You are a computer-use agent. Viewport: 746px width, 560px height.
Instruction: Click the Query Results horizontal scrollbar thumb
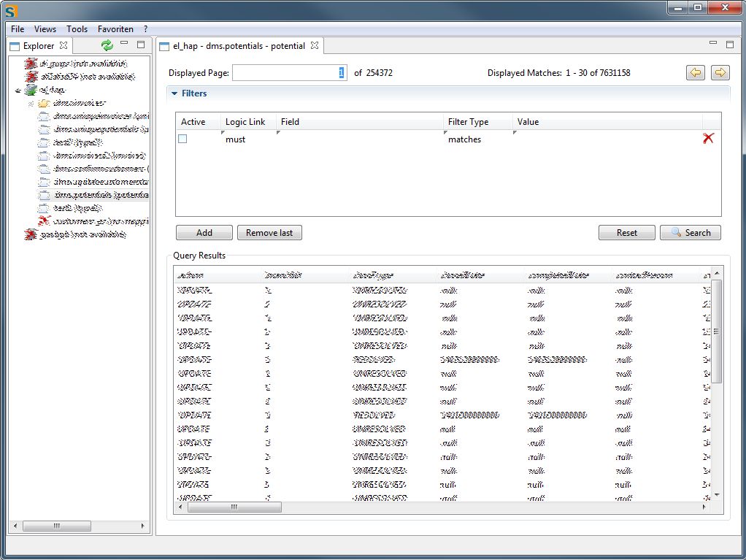pyautogui.click(x=234, y=507)
